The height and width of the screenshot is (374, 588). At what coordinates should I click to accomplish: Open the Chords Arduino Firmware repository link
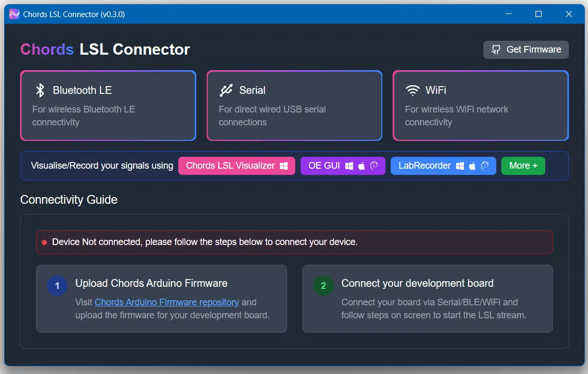[166, 302]
